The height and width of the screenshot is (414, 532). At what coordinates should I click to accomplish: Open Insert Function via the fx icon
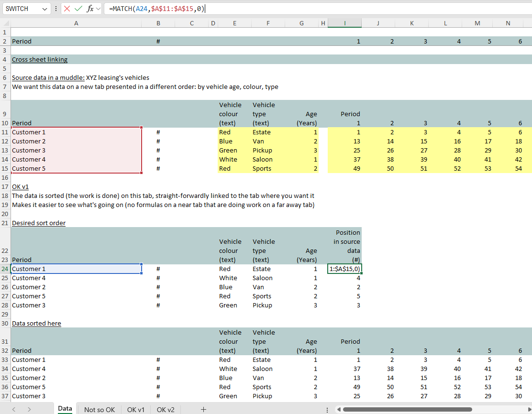[x=90, y=9]
